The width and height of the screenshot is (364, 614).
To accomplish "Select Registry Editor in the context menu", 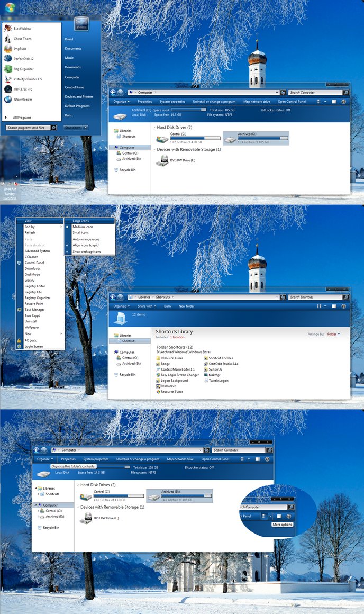I will 34,286.
